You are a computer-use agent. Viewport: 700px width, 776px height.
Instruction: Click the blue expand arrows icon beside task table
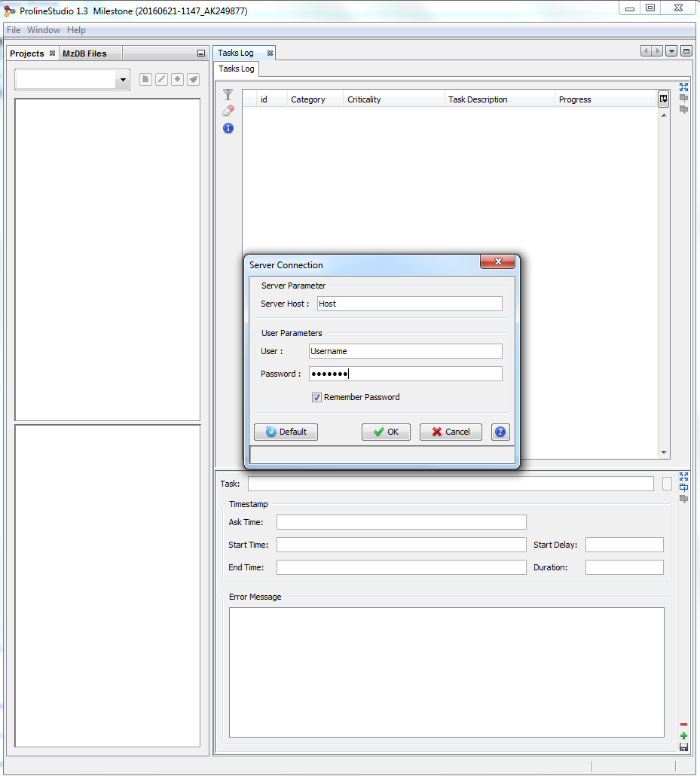(x=683, y=87)
